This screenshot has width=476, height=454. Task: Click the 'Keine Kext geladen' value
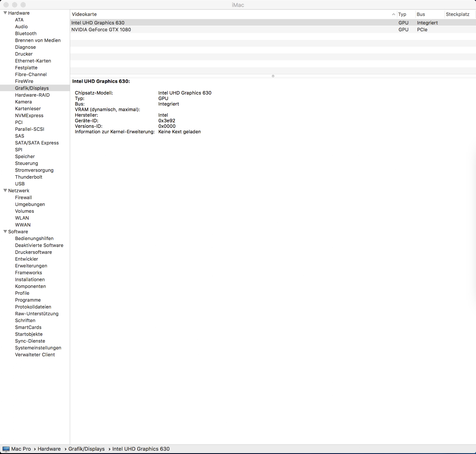(x=179, y=132)
